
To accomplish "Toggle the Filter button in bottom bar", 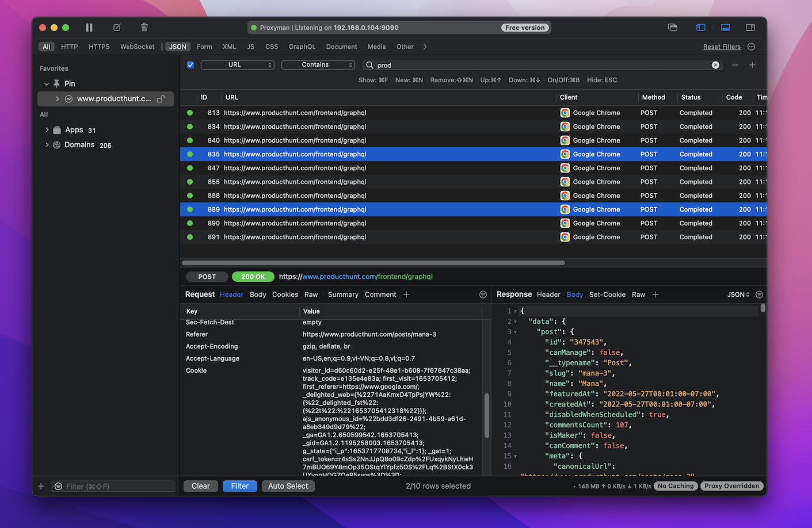I will [x=240, y=486].
